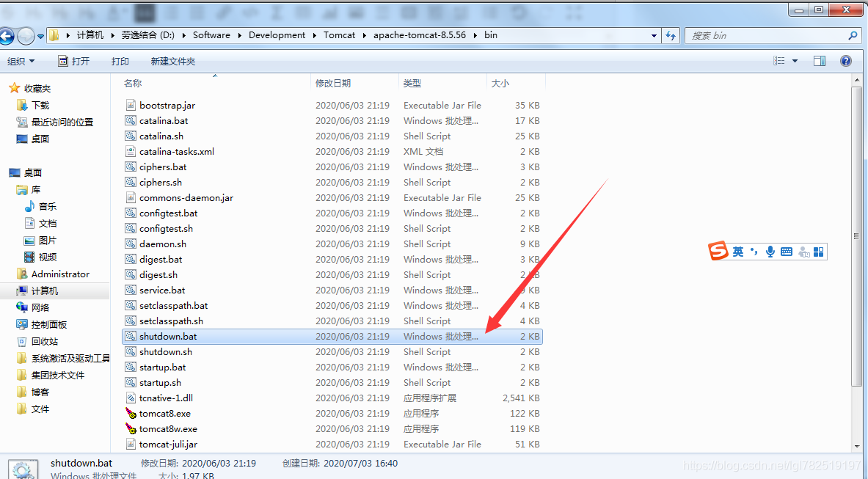This screenshot has width=868, height=479.
Task: Click Sogou microphone voice input icon
Action: 770,252
